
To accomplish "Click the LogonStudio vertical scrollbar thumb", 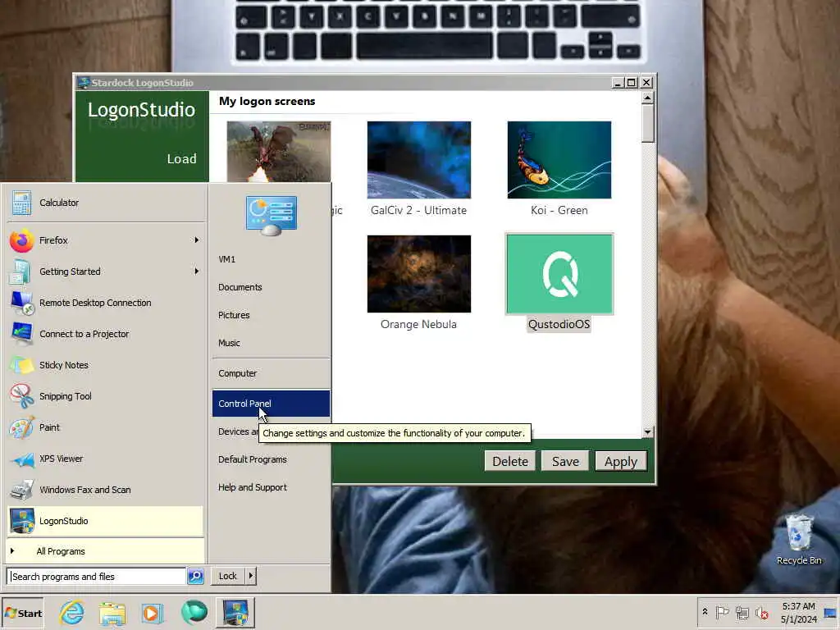I will pyautogui.click(x=648, y=124).
